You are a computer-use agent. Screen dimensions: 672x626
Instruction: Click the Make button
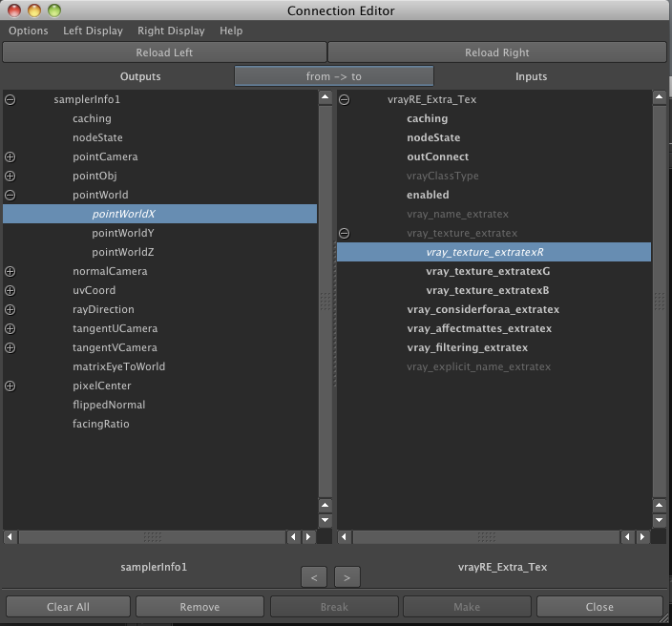(x=467, y=607)
